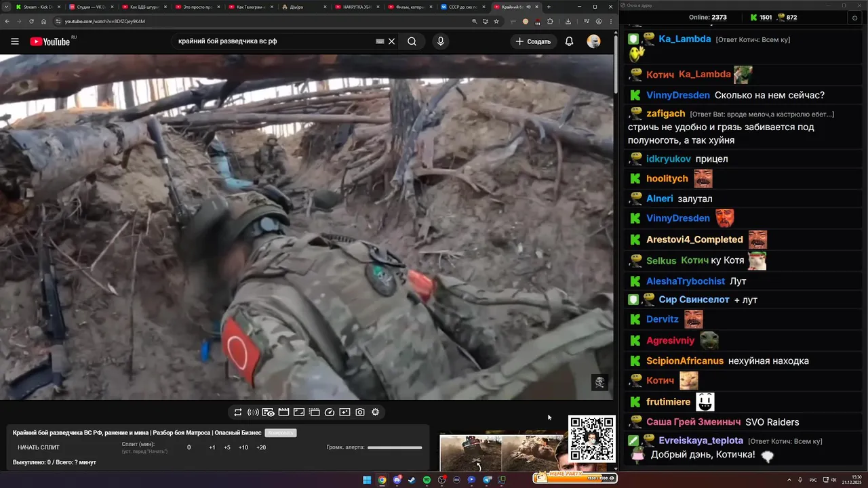The width and height of the screenshot is (868, 488).
Task: Add +1 minute to the split
Action: click(x=212, y=447)
